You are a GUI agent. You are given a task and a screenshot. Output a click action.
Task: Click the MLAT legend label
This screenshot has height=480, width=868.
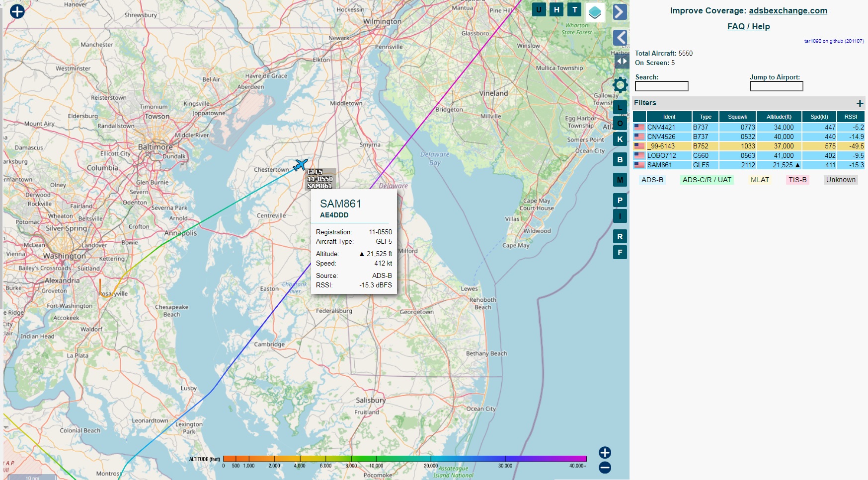click(x=760, y=180)
